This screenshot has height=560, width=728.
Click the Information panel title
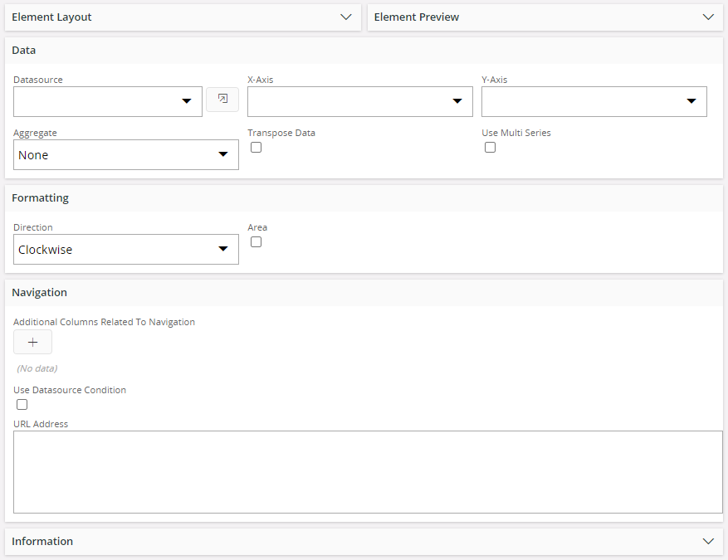(42, 542)
